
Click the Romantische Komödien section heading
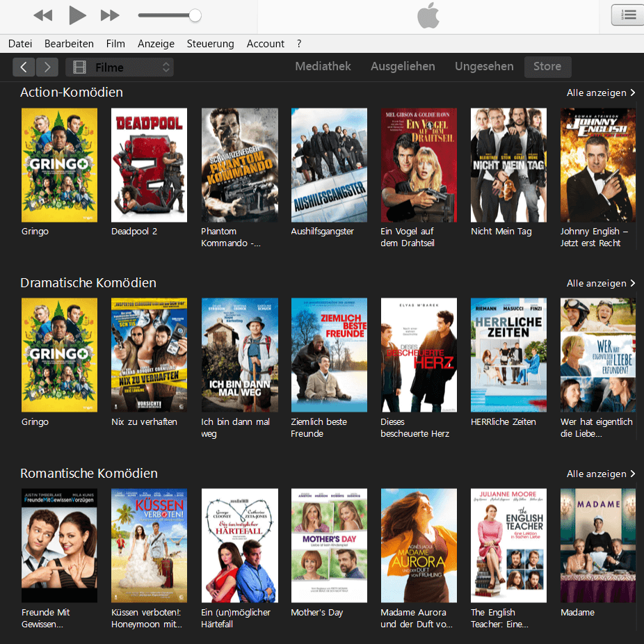pos(89,474)
